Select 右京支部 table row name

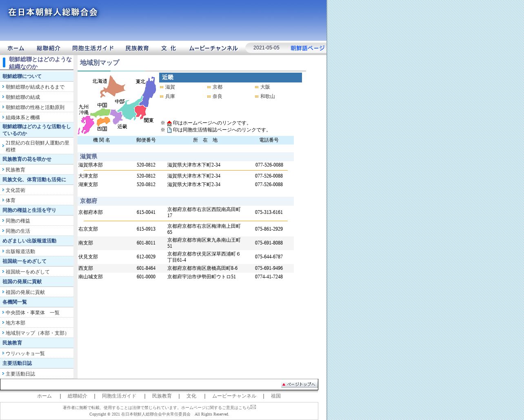coord(88,229)
